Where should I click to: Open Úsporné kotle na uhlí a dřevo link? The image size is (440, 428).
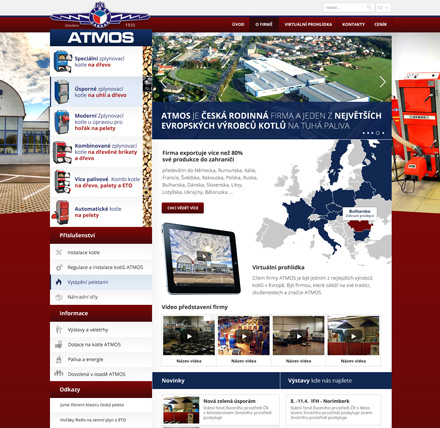coord(100,92)
